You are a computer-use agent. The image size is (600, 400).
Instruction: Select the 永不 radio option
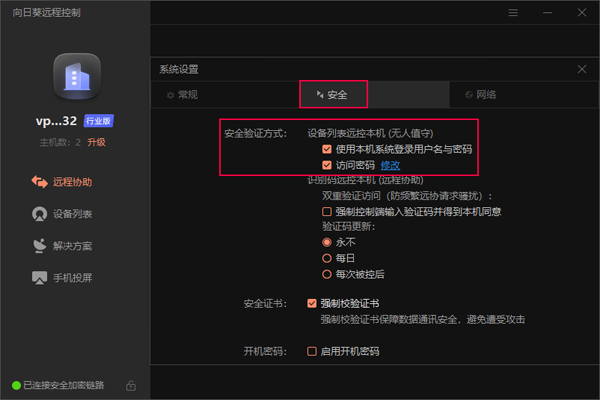click(326, 242)
